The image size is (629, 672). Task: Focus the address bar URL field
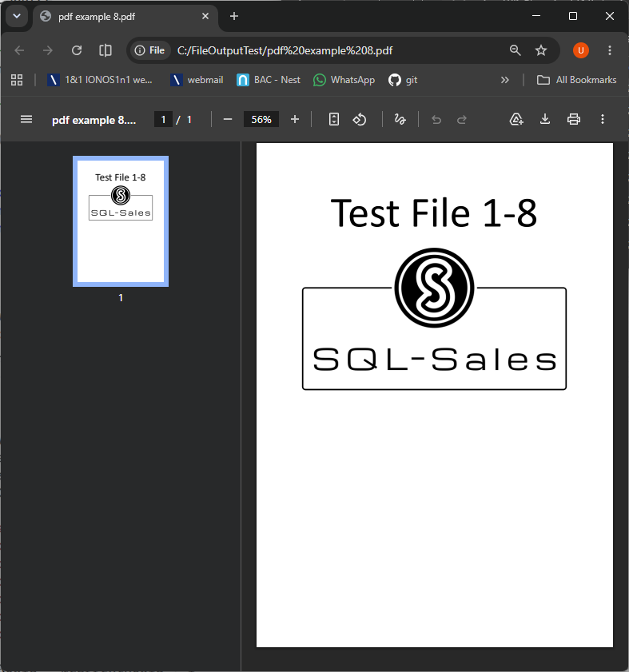(285, 50)
